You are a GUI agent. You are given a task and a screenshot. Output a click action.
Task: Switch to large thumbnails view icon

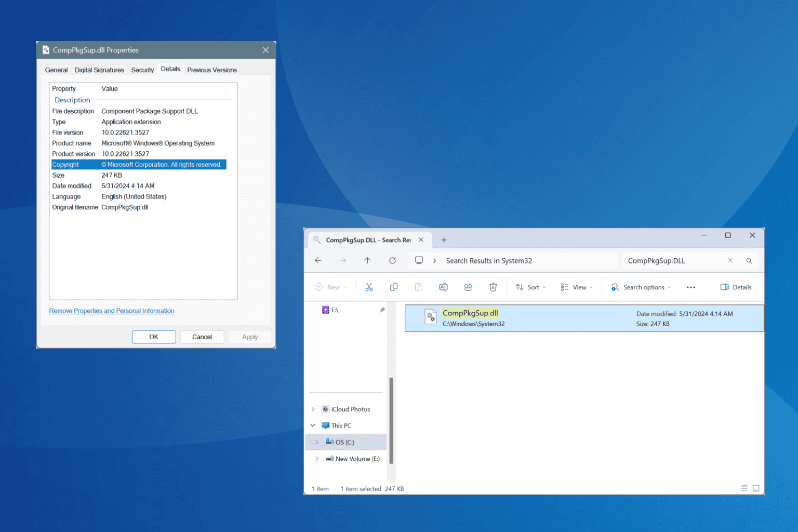(x=756, y=488)
